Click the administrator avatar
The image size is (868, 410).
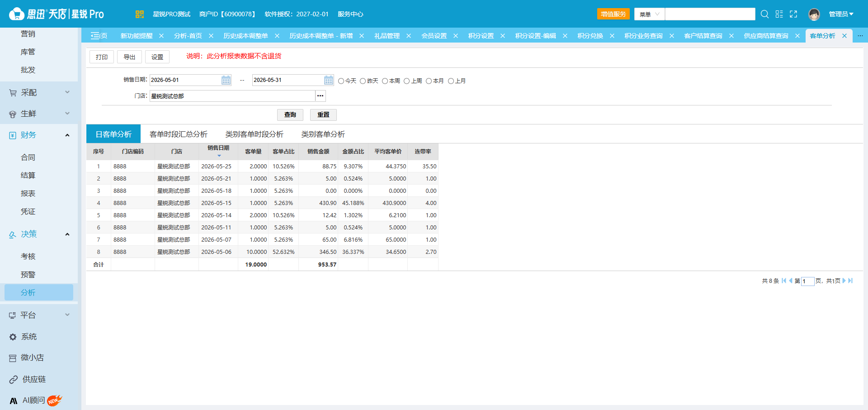814,14
